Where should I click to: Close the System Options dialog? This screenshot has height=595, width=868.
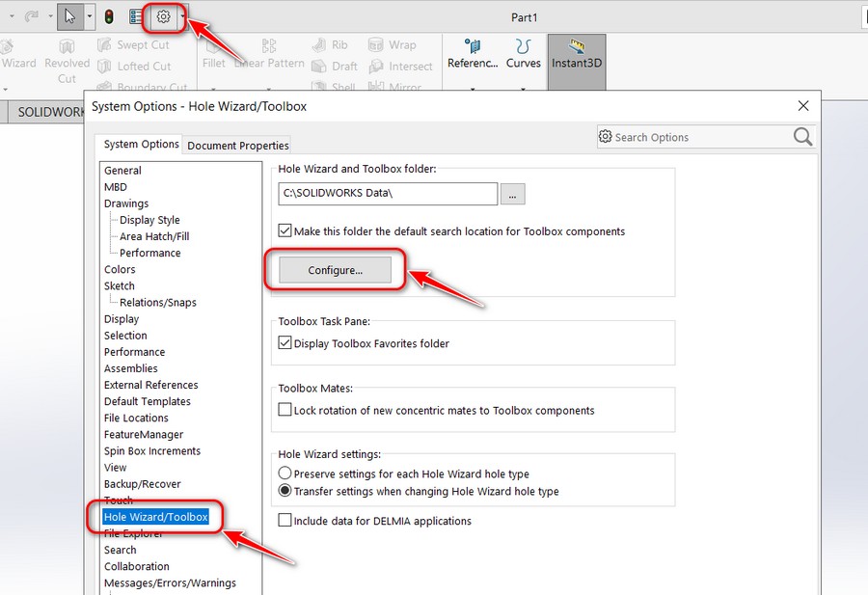point(803,106)
